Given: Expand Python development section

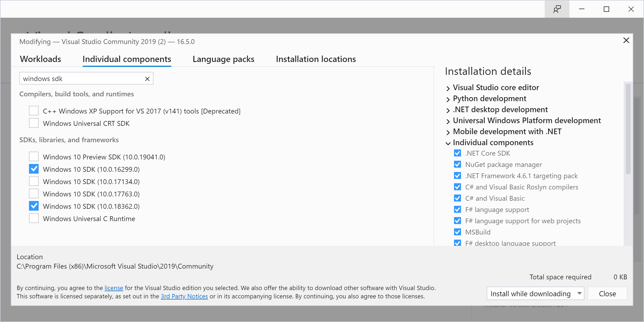Looking at the screenshot, I should click(x=448, y=99).
